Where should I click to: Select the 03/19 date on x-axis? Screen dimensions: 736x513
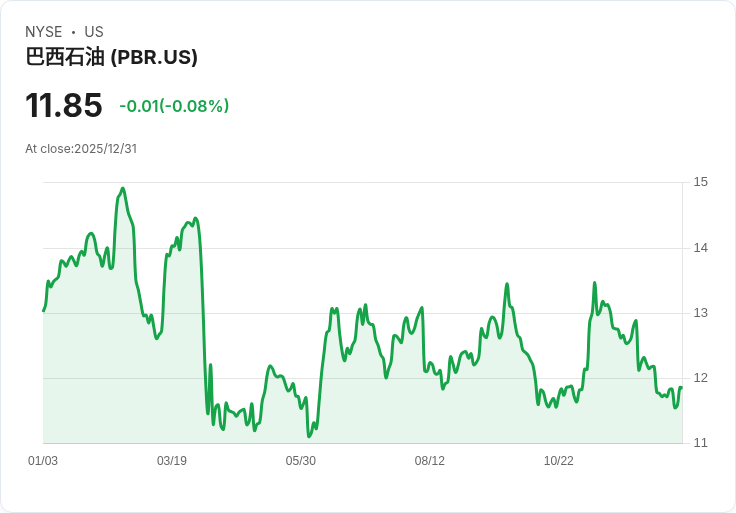(x=172, y=461)
